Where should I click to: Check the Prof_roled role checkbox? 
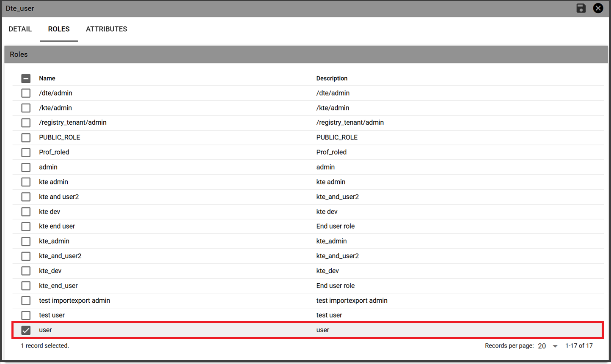point(26,152)
